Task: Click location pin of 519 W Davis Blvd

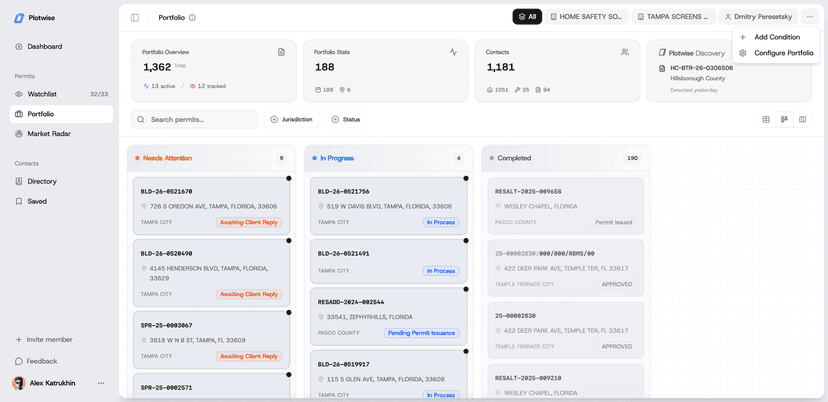Action: point(321,207)
